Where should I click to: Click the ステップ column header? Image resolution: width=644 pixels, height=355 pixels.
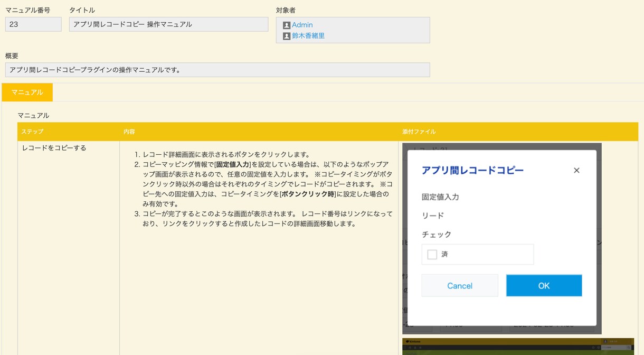69,132
